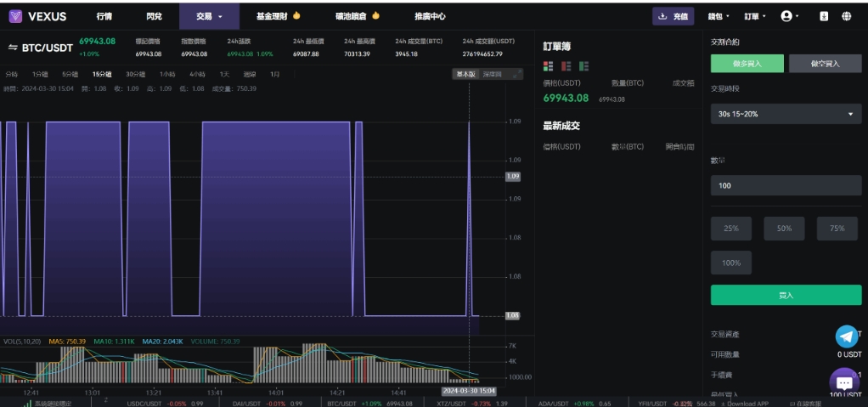The image size is (868, 407).
Task: Select the 1小時 chart interval tab
Action: pyautogui.click(x=167, y=75)
